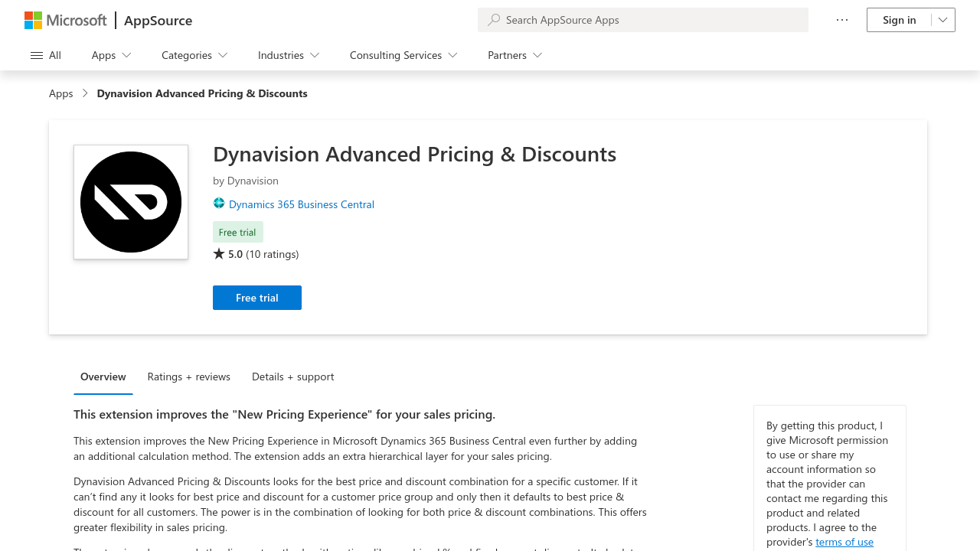Screen dimensions: 980x551
Task: Click the Dynavision app logo thumbnail
Action: tap(131, 202)
